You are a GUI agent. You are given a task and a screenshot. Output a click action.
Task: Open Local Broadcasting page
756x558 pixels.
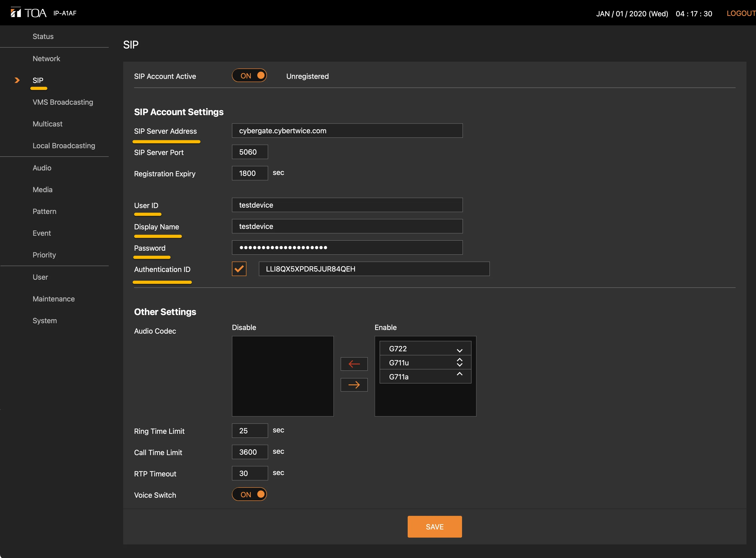pos(64,146)
